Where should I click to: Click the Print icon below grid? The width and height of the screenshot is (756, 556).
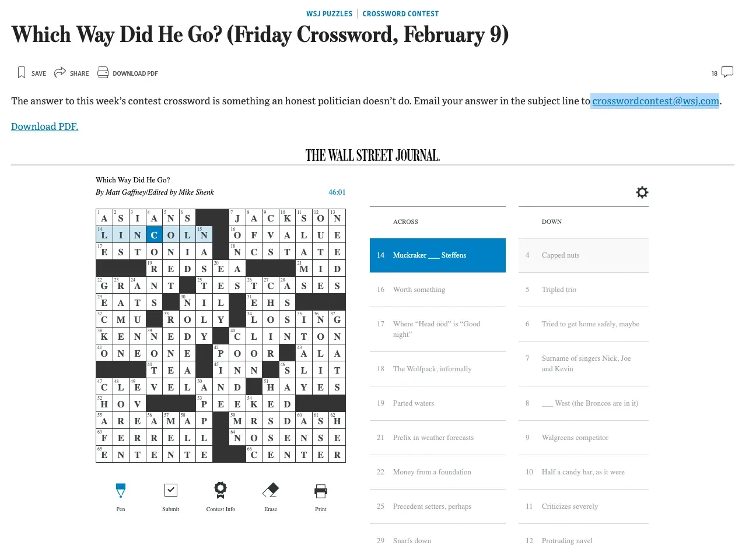pos(321,491)
